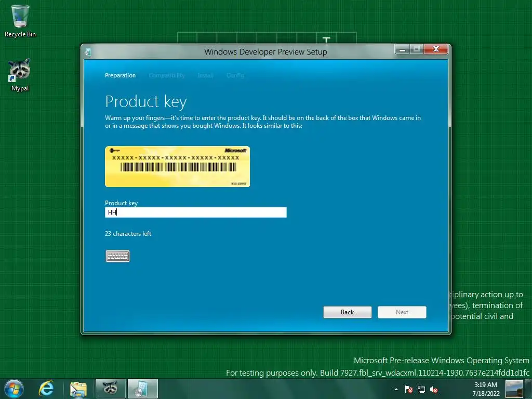Screen dimensions: 532x399
Task: Click the Next button
Action: click(x=402, y=312)
